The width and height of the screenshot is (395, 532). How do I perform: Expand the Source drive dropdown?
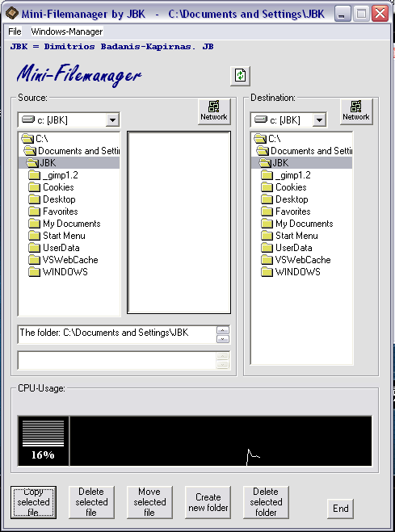point(112,119)
